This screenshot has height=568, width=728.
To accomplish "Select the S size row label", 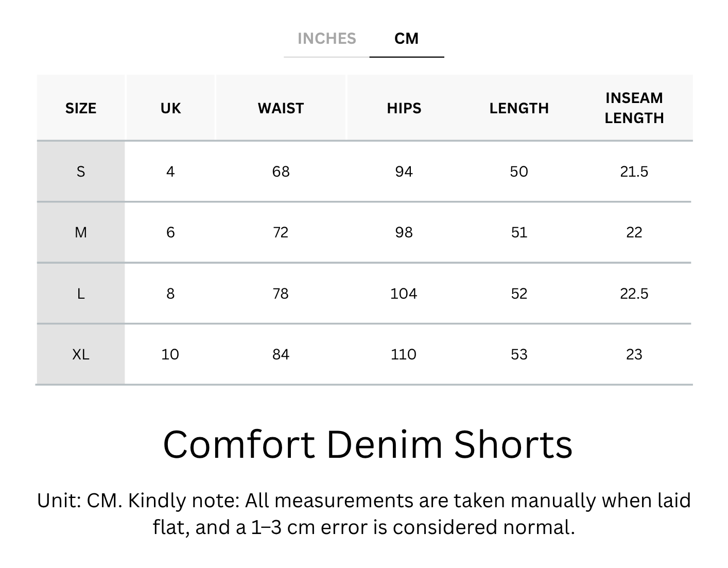I will (x=81, y=171).
